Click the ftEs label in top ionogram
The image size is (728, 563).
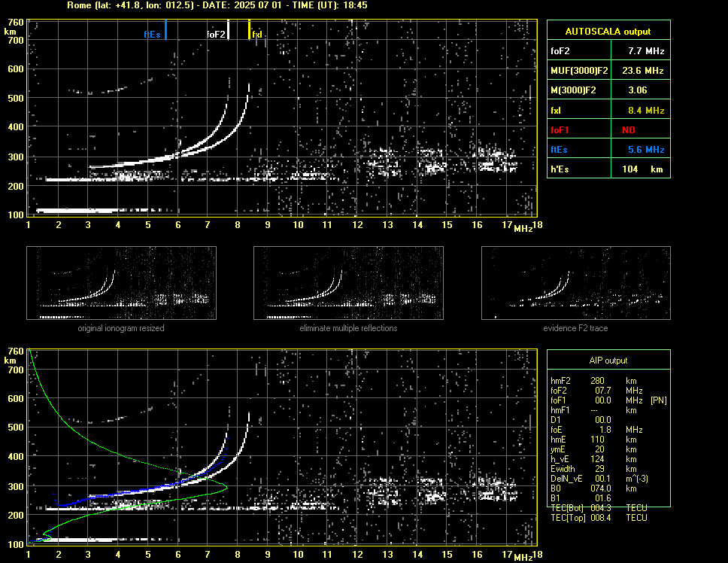point(152,35)
